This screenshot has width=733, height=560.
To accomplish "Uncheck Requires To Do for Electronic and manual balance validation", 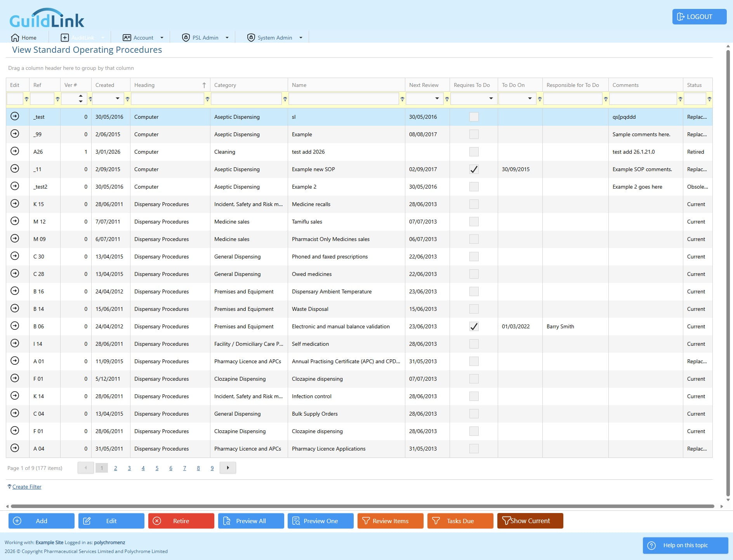I will tap(474, 326).
